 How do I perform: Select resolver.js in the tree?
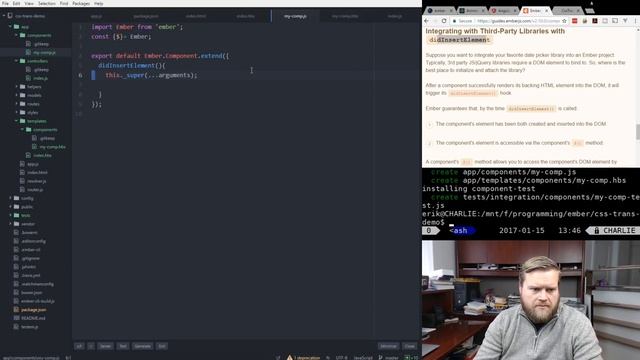(x=36, y=181)
